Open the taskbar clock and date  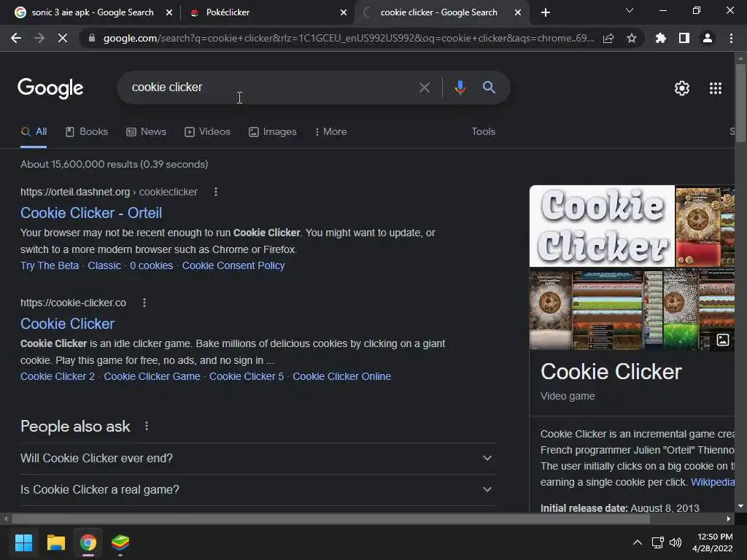712,542
